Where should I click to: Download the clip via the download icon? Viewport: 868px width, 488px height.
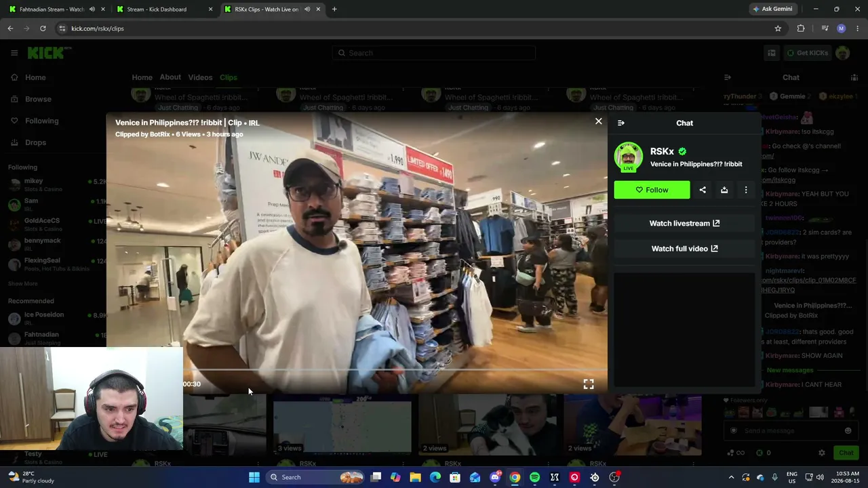click(x=724, y=190)
